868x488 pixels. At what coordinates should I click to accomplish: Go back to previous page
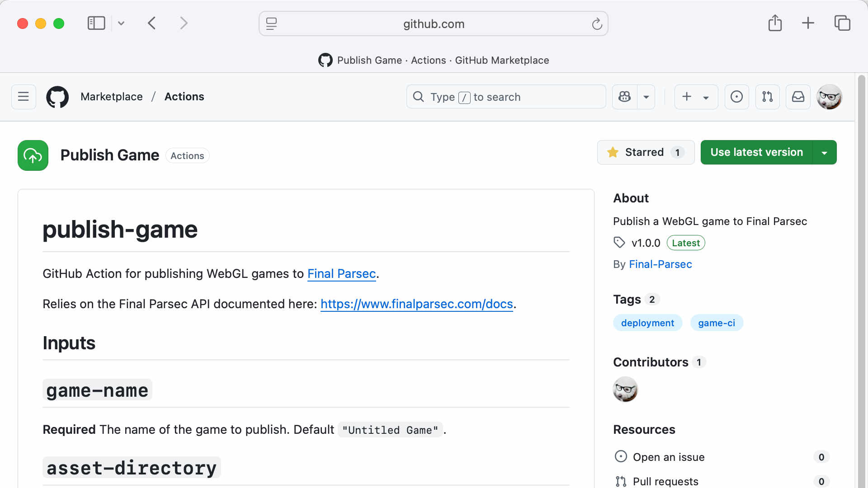click(x=152, y=23)
